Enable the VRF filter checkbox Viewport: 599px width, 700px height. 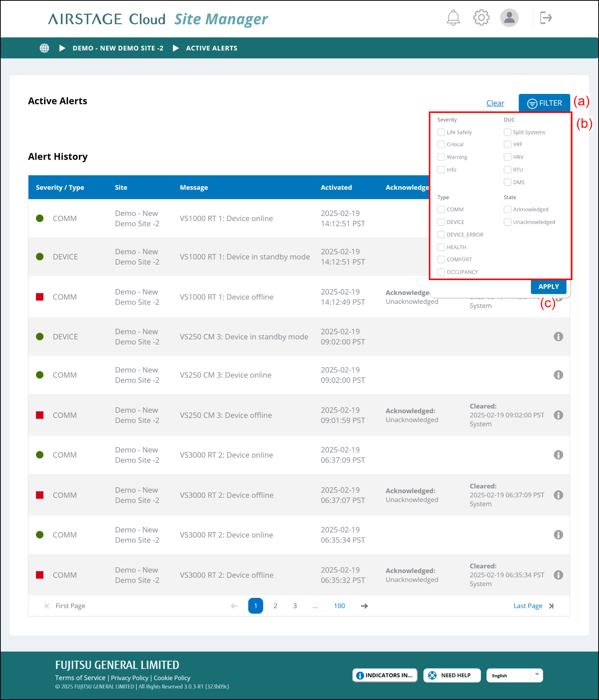tap(507, 145)
